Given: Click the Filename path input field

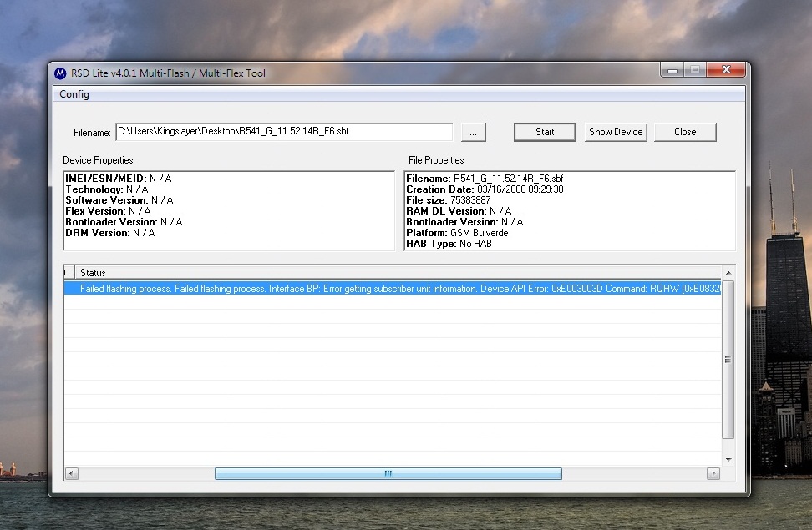Looking at the screenshot, I should 284,132.
